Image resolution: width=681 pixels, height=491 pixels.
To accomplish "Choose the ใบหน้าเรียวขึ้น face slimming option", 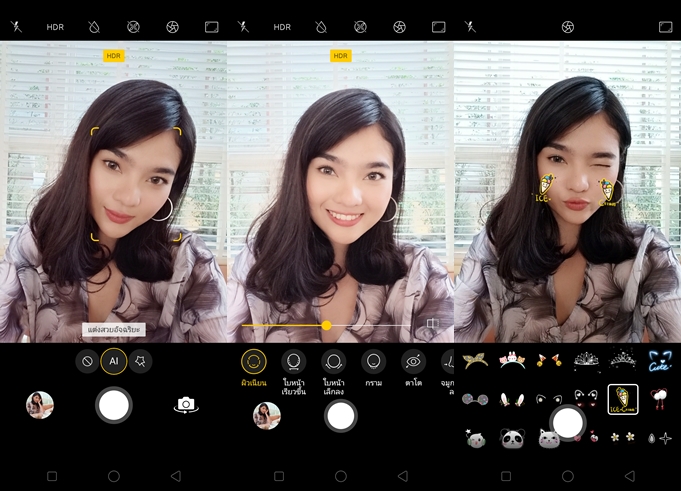I will [x=293, y=361].
